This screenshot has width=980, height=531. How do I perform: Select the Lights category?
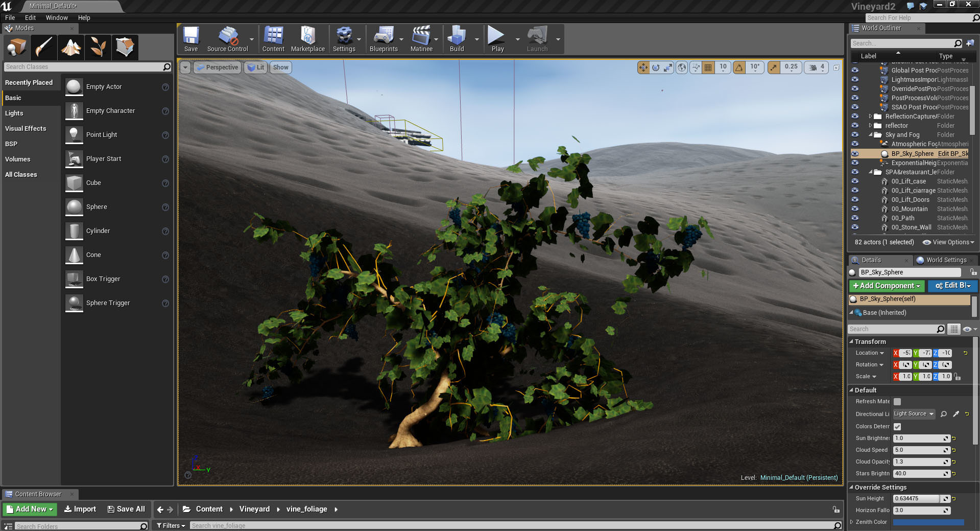pyautogui.click(x=31, y=113)
